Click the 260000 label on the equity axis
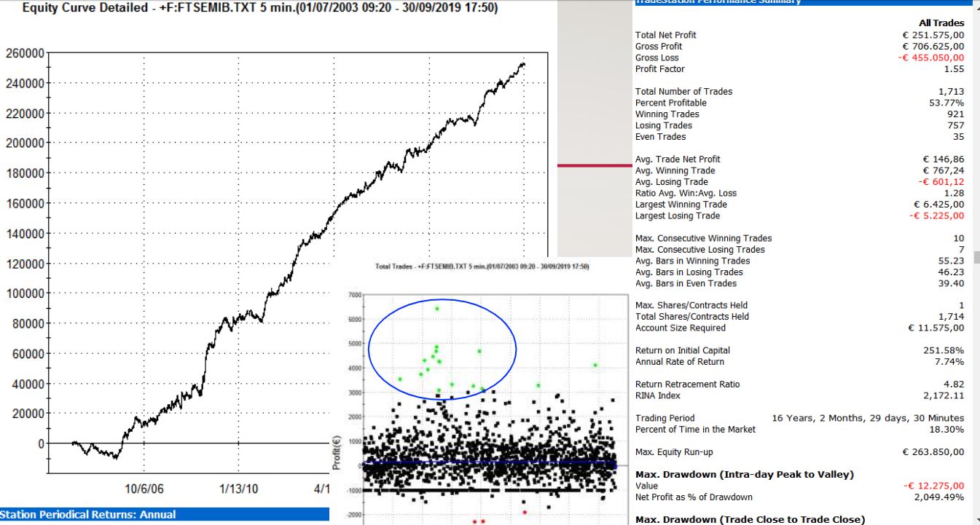This screenshot has height=525, width=980. (24, 53)
